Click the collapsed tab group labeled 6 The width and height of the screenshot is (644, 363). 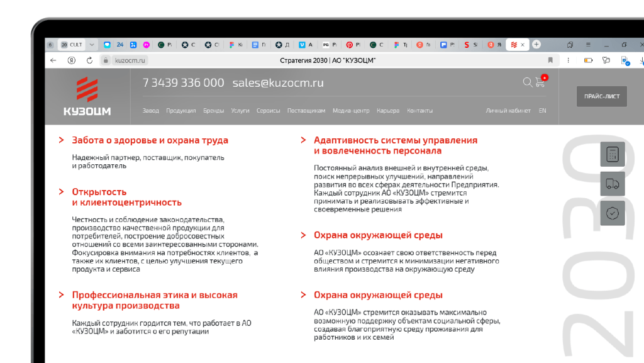pos(50,45)
